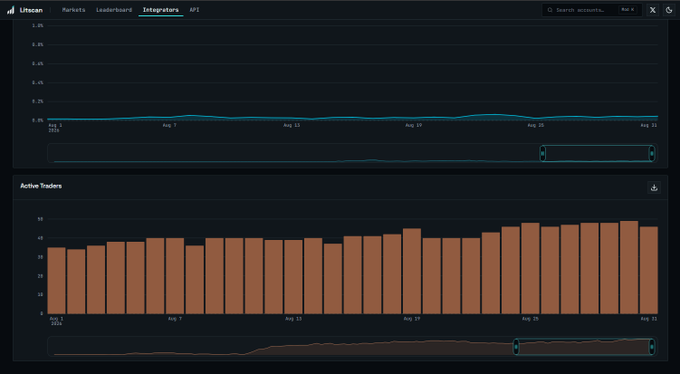Screen dimensions: 680x374
Task: Go to the API tab
Action: click(194, 10)
